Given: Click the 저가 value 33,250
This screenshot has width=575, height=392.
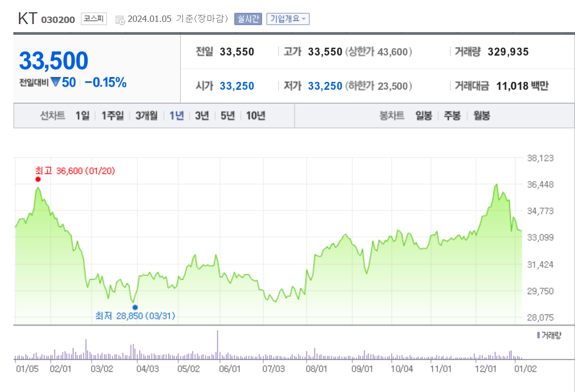Looking at the screenshot, I should (325, 86).
